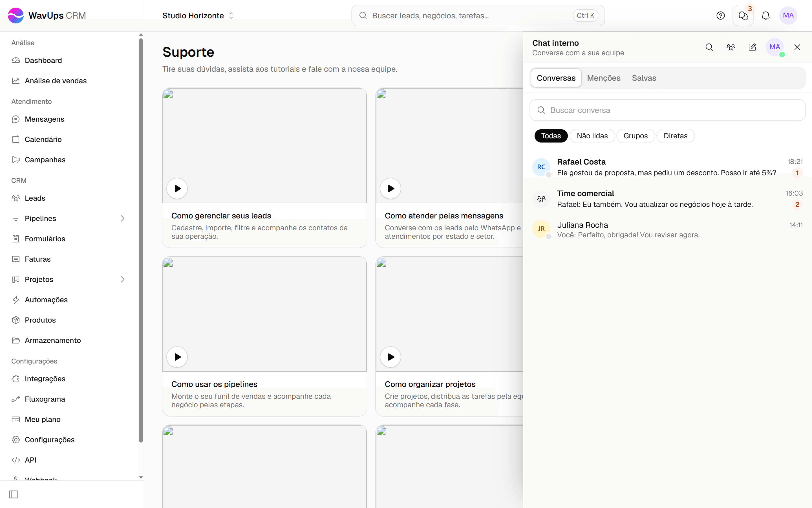Open the Juliana Rocha conversation
Image resolution: width=812 pixels, height=508 pixels.
coord(667,230)
